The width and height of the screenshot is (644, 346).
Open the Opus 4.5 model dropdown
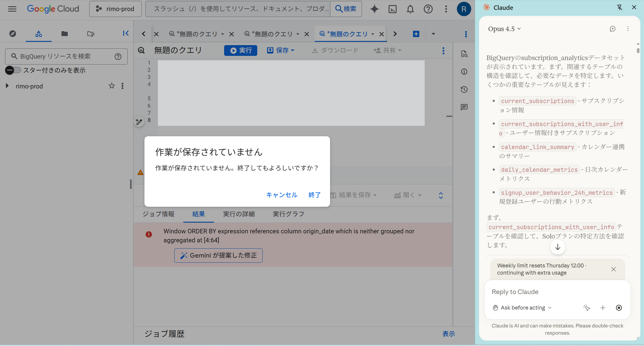click(x=504, y=29)
